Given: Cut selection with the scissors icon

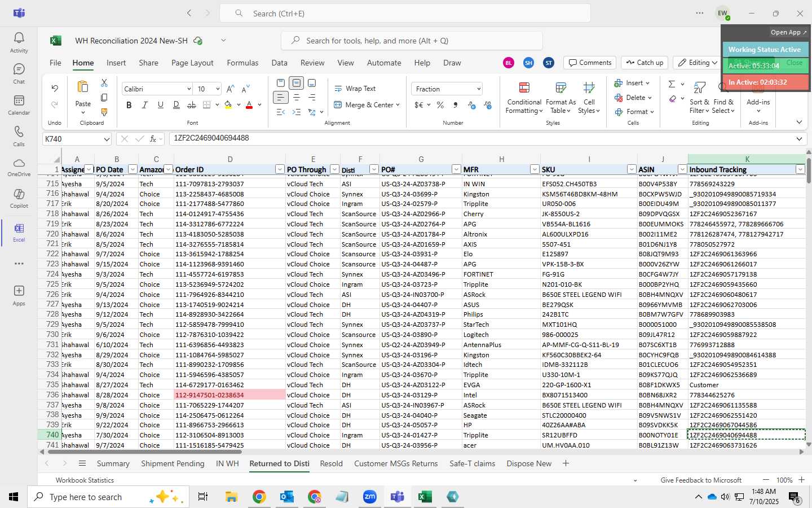Looking at the screenshot, I should click(x=104, y=83).
